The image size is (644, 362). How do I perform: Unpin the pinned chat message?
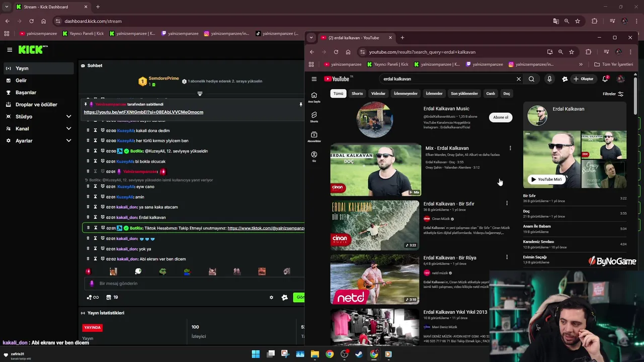(301, 104)
